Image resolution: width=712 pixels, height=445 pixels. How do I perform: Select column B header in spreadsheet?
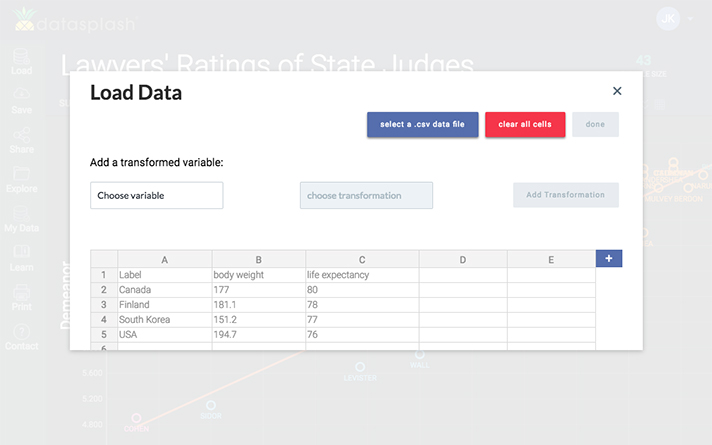[258, 260]
